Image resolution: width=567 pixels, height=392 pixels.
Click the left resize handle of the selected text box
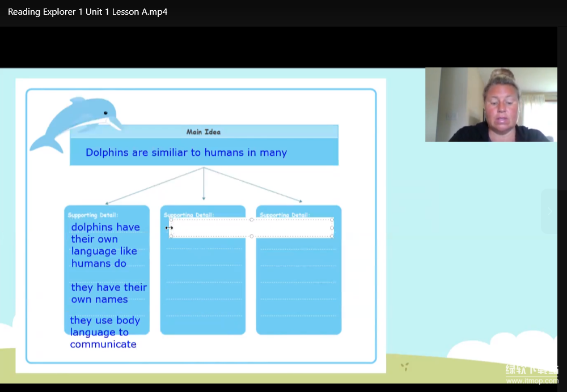(x=171, y=228)
